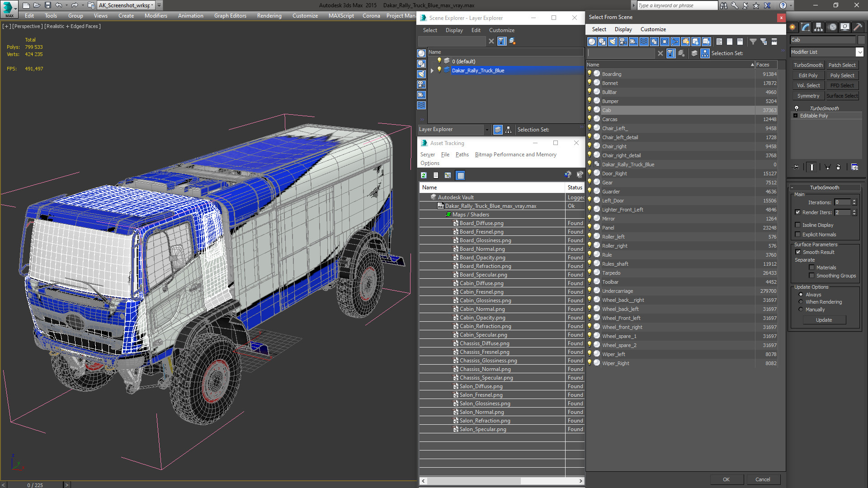868x488 pixels.
Task: Click Configure Modifier Sets icon
Action: click(x=854, y=167)
